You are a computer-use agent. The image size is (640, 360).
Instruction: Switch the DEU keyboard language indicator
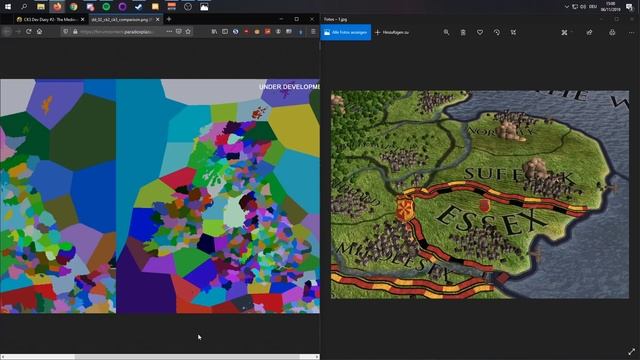[593, 7]
